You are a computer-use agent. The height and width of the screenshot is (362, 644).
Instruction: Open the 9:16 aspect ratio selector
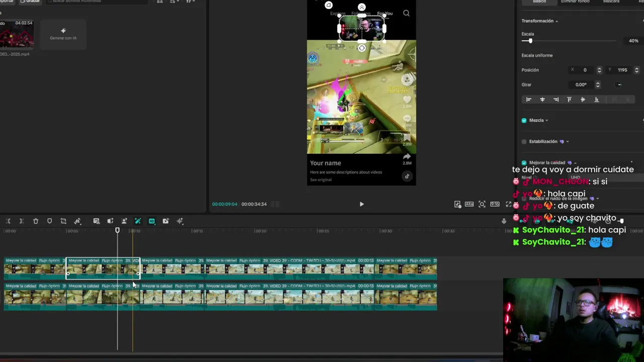tap(495, 204)
